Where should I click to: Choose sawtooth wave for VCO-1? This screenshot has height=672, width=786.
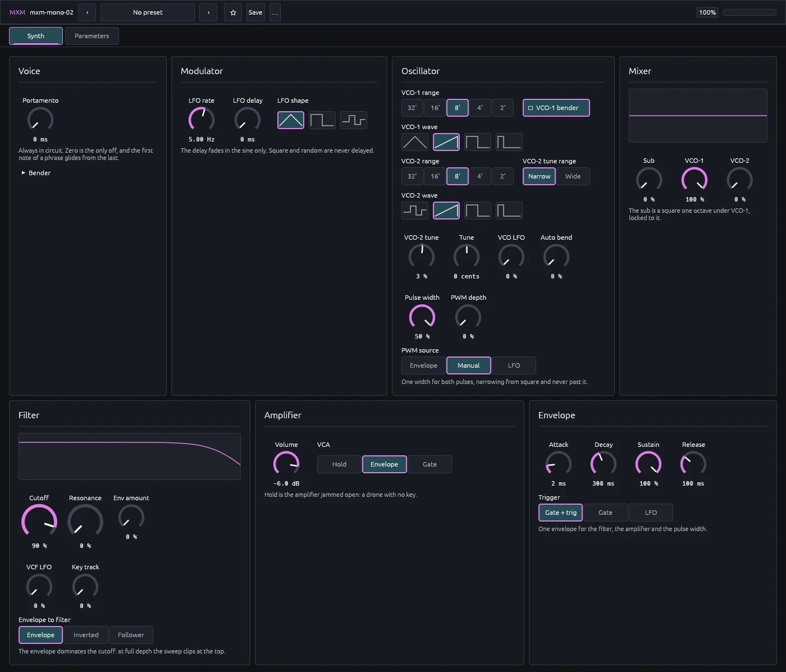tap(446, 142)
